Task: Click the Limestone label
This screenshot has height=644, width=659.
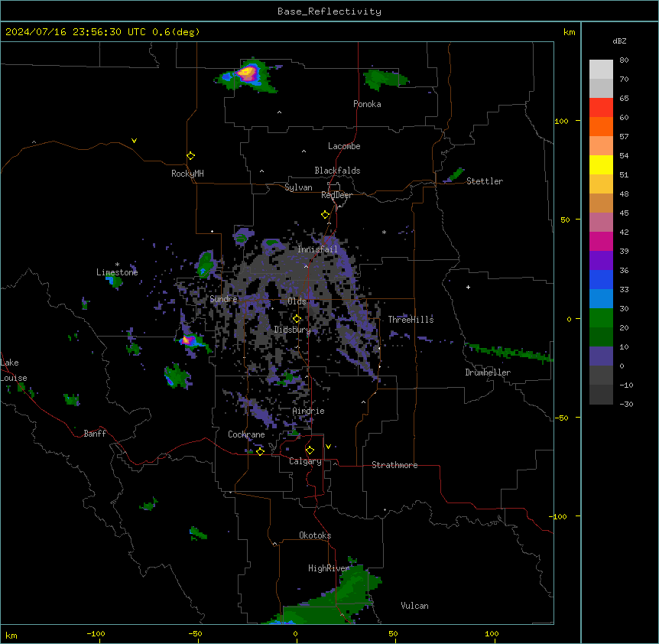Action: click(117, 272)
